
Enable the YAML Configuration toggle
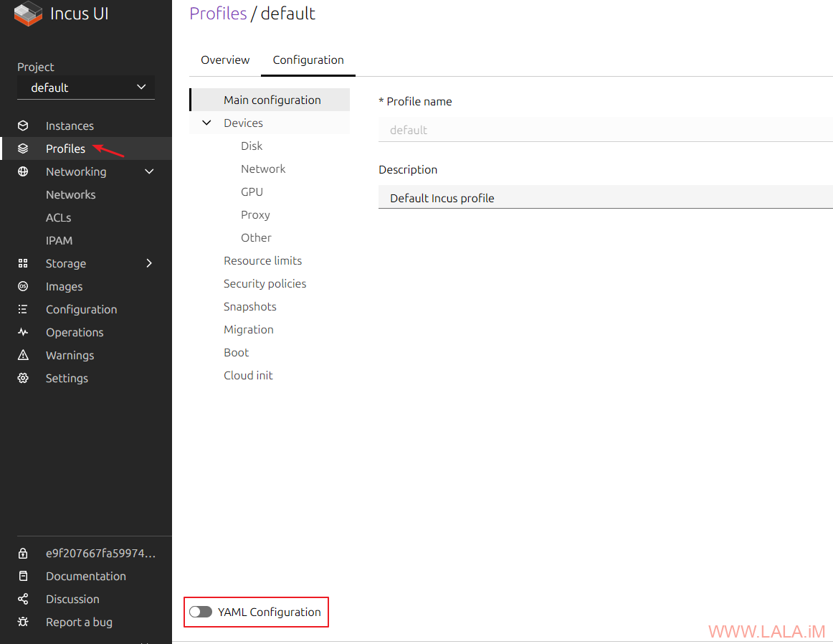click(201, 612)
